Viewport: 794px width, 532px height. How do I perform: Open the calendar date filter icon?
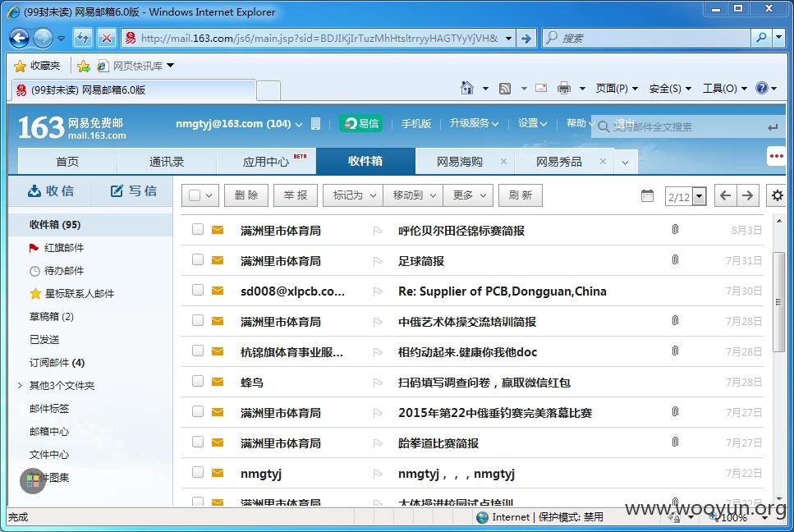(647, 195)
